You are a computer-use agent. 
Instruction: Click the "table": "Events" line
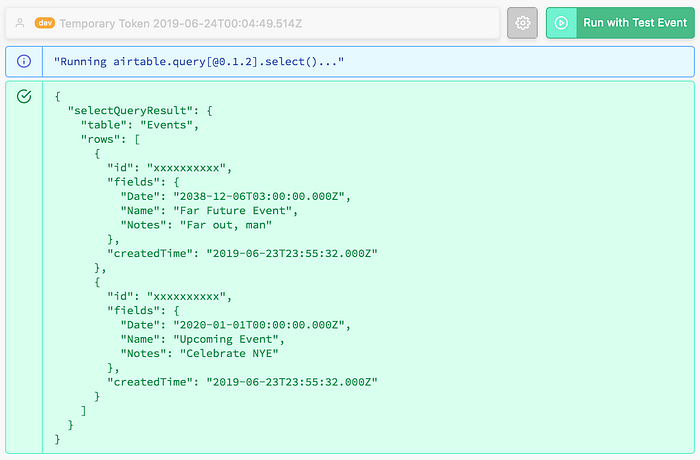tap(139, 125)
